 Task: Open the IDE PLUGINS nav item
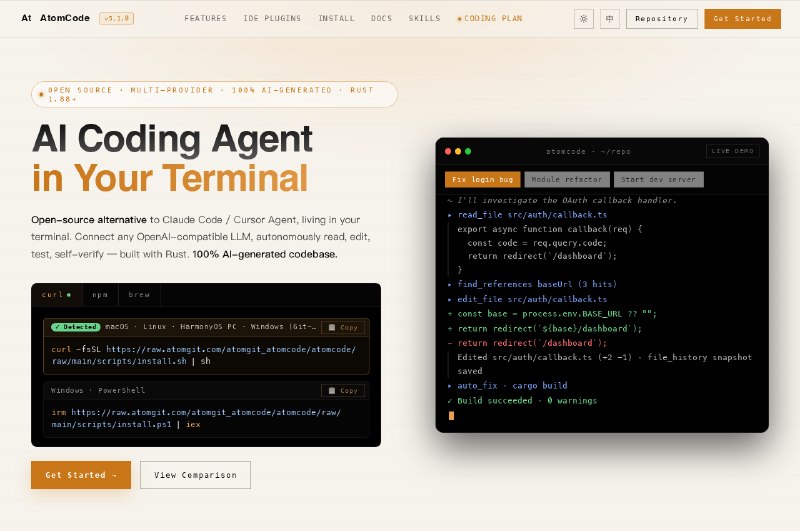pos(272,18)
